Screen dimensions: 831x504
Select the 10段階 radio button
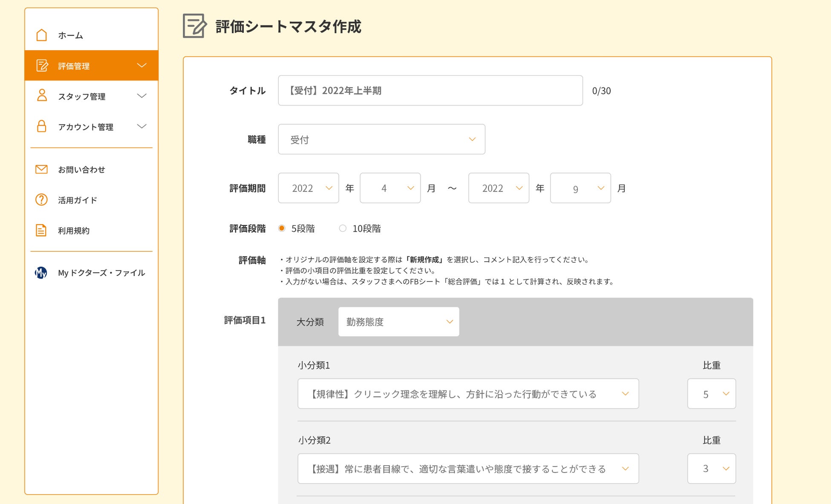(343, 228)
